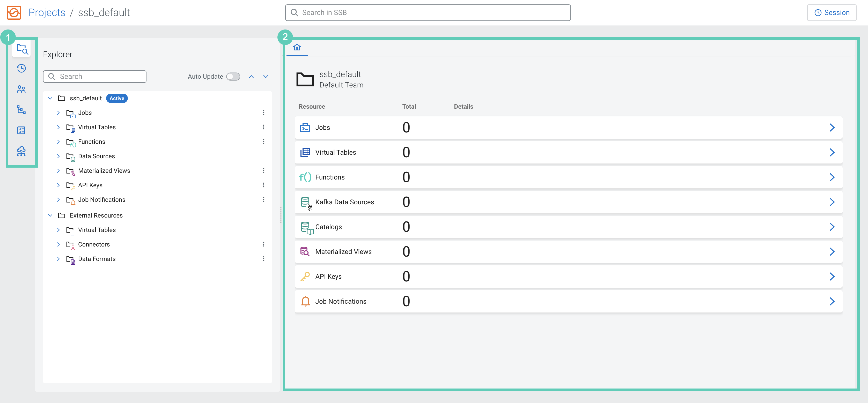The image size is (868, 403).
Task: Expand the Virtual Tables folder under ssb_default
Action: pyautogui.click(x=58, y=127)
